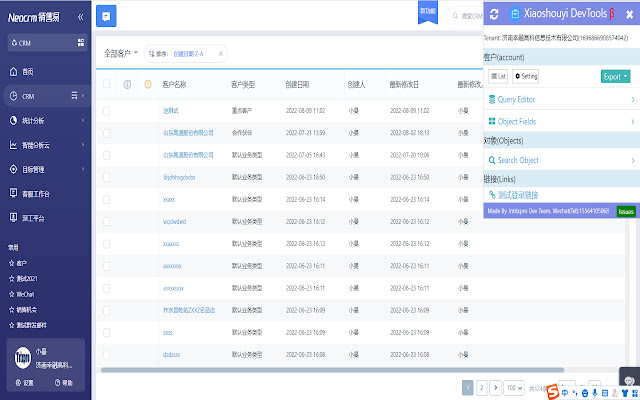
Task: Click the horizontal table scrollbar
Action: coord(332,370)
